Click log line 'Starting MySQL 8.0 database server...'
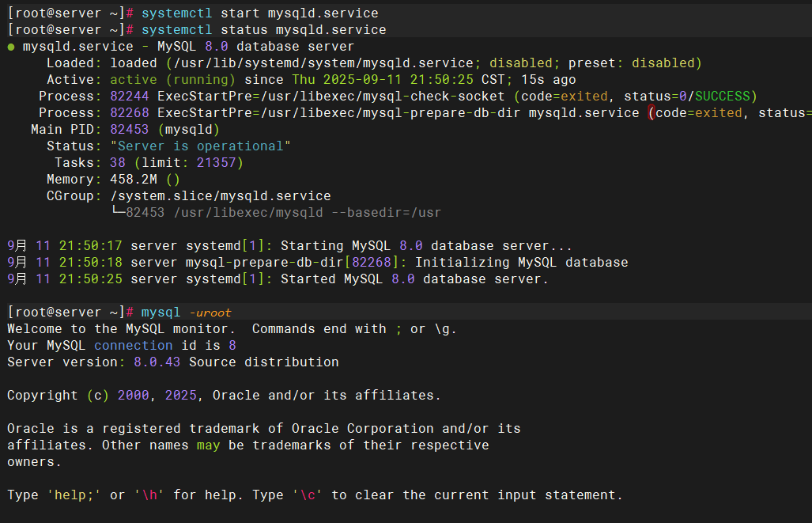 (426, 246)
